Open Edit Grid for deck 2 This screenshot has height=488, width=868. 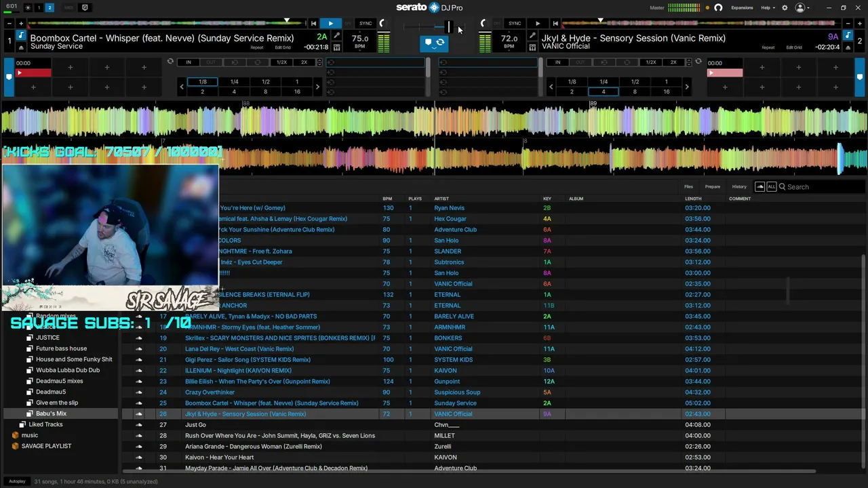click(x=794, y=47)
